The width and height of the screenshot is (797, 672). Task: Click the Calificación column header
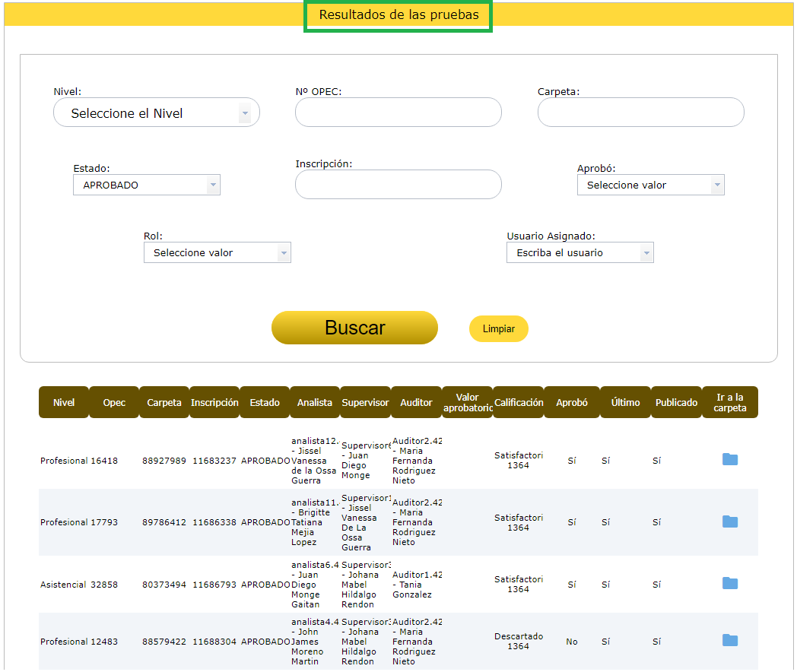pos(519,403)
